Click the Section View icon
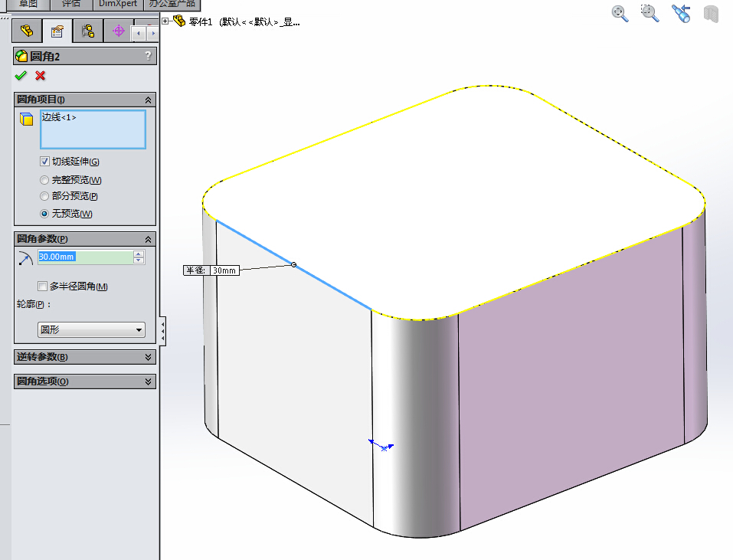The height and width of the screenshot is (560, 733). click(711, 14)
